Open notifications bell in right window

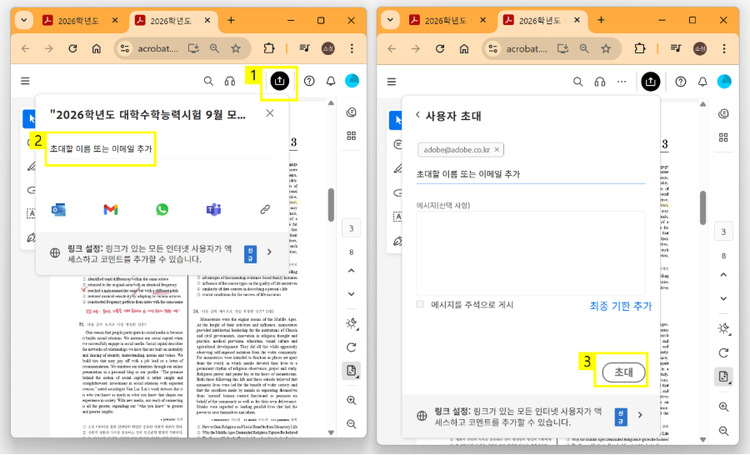[702, 82]
